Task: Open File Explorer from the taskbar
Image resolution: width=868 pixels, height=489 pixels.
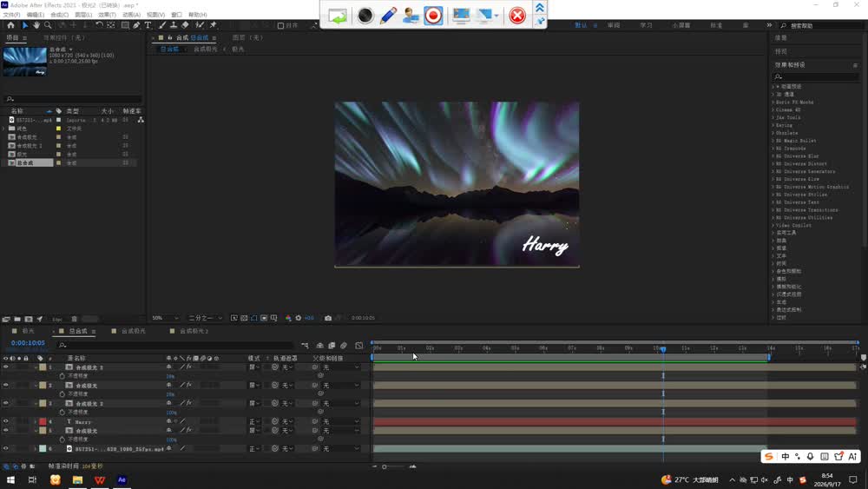Action: click(x=77, y=480)
